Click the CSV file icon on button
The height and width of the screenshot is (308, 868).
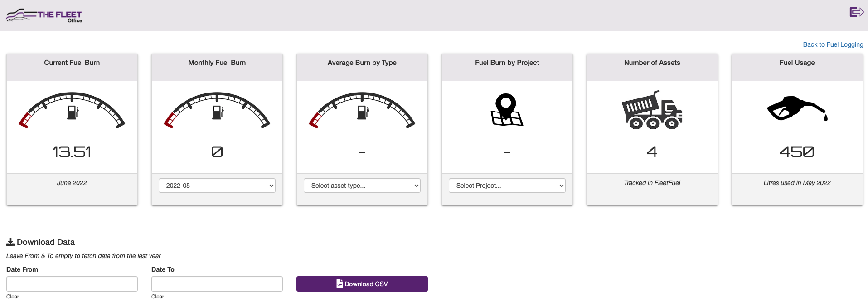pyautogui.click(x=339, y=284)
